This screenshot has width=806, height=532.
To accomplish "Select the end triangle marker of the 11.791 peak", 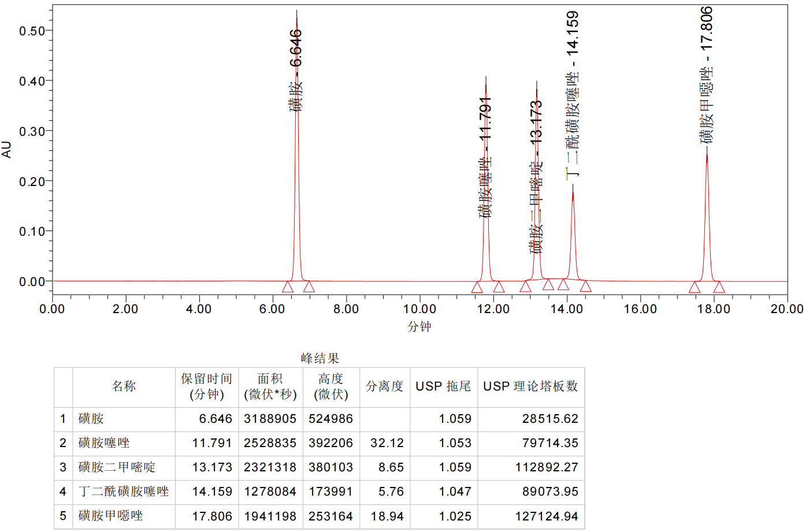I will pyautogui.click(x=499, y=287).
